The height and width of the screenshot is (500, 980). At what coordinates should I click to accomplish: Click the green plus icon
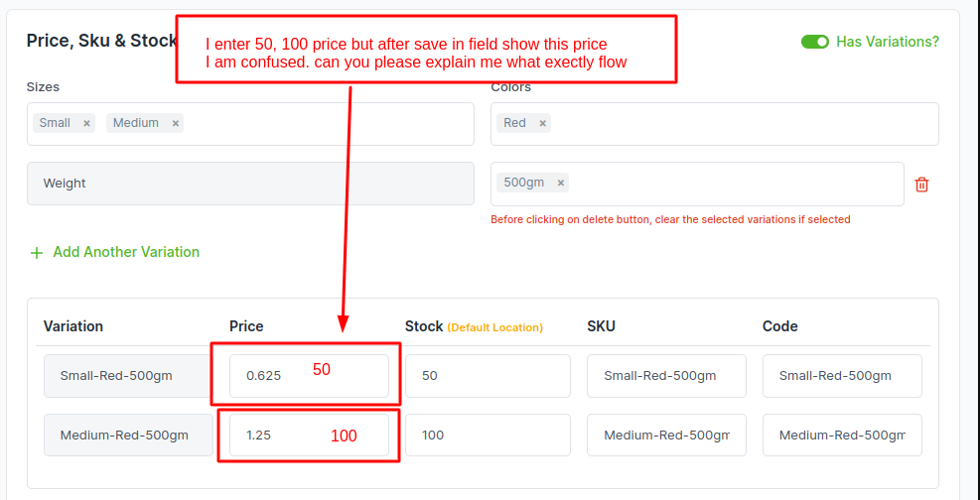pyautogui.click(x=37, y=253)
